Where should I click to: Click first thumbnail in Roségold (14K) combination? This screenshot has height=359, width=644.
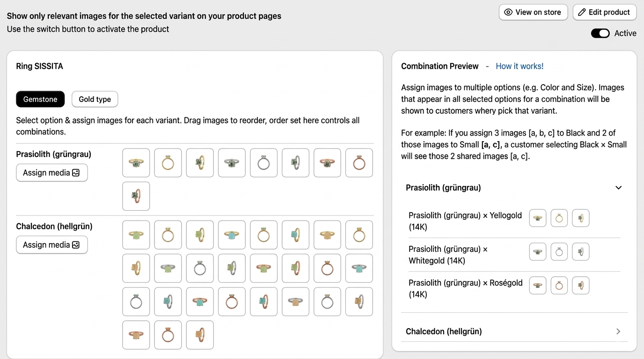click(x=538, y=285)
